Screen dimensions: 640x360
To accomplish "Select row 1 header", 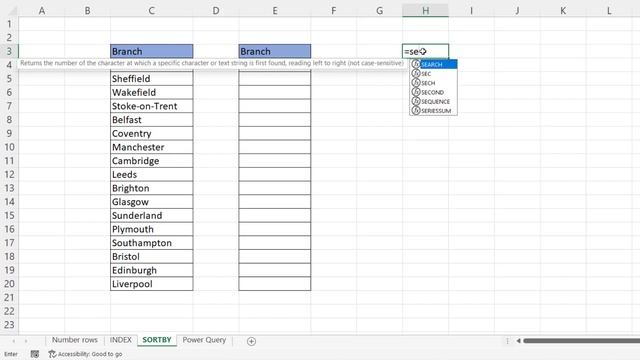I will click(x=9, y=24).
